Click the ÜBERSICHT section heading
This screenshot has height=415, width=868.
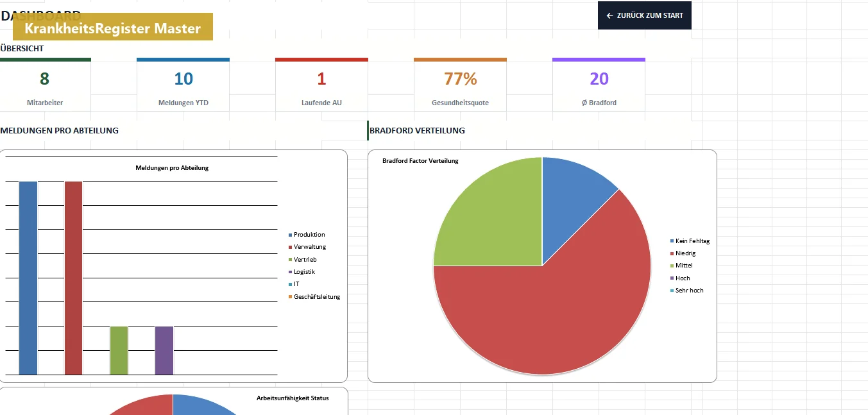[x=22, y=48]
